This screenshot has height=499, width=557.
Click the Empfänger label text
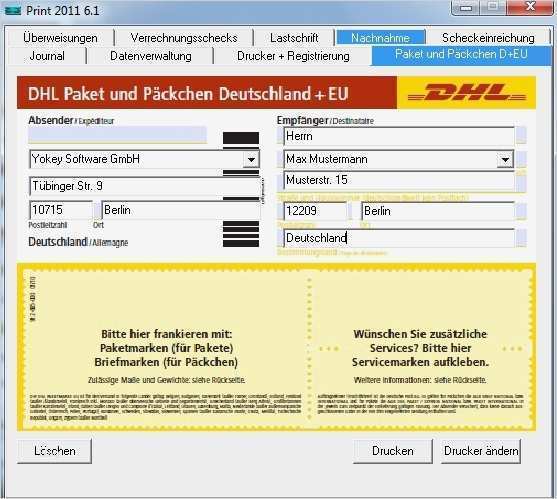[x=302, y=121]
